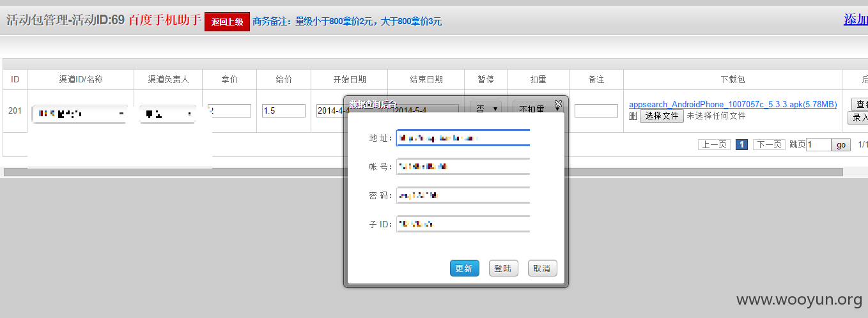Click the 更新 button in the dialog

click(x=464, y=268)
